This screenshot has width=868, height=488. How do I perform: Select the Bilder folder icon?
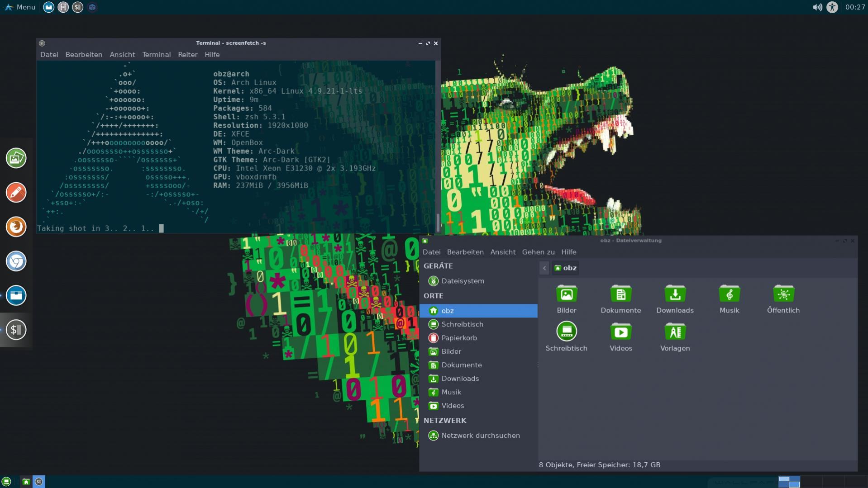click(x=567, y=294)
